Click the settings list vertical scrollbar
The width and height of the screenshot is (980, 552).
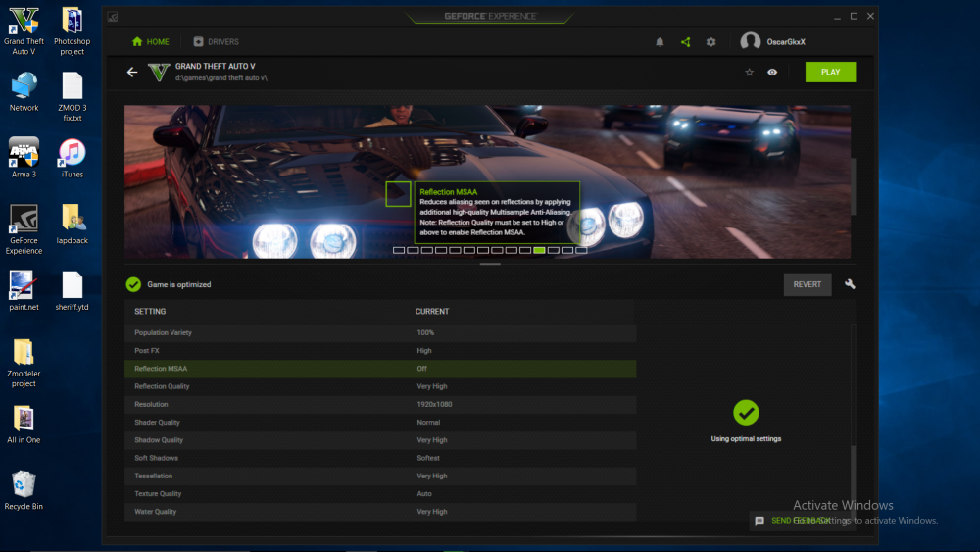coord(854,481)
